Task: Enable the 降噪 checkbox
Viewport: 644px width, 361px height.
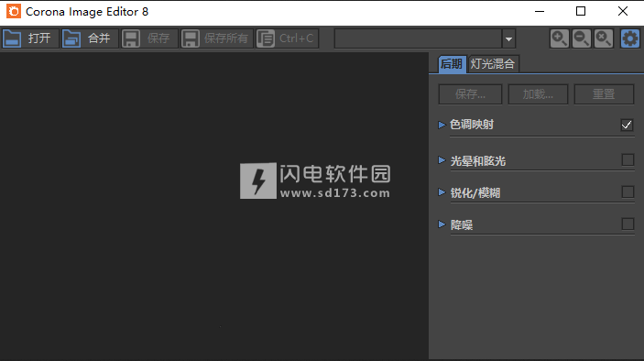Action: click(x=628, y=224)
